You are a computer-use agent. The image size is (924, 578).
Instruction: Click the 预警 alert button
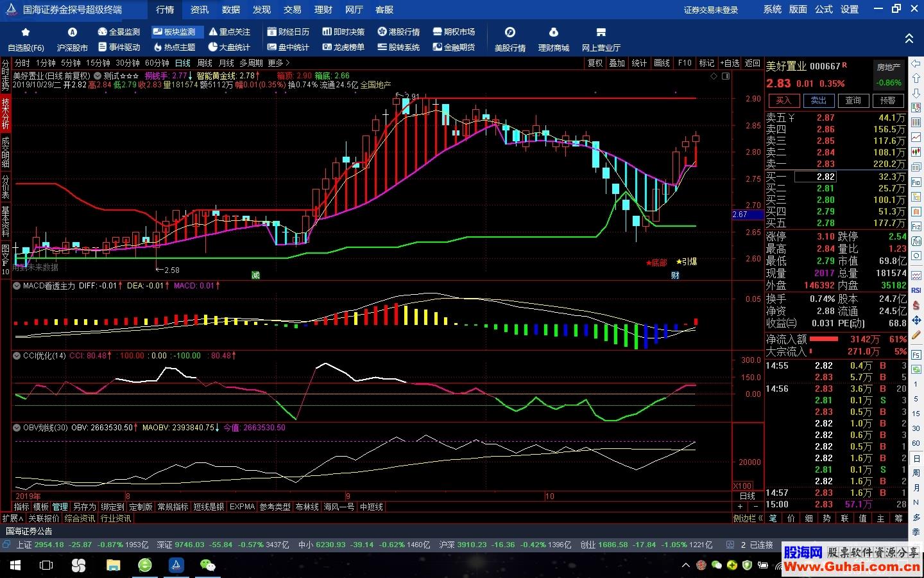(888, 101)
